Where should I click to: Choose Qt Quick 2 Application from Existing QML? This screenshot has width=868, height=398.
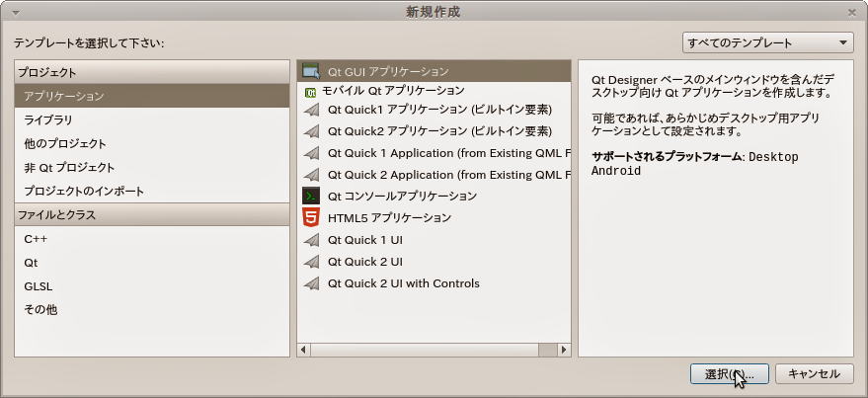[x=434, y=175]
